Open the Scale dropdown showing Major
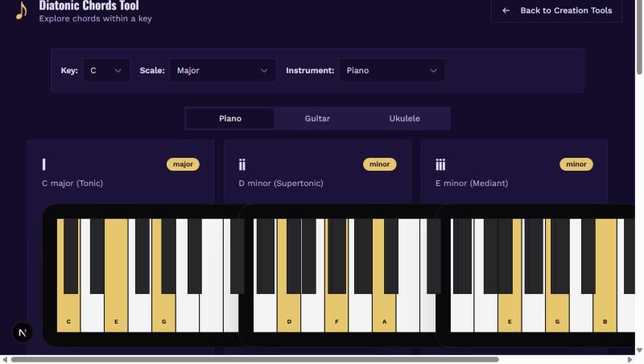 click(223, 71)
